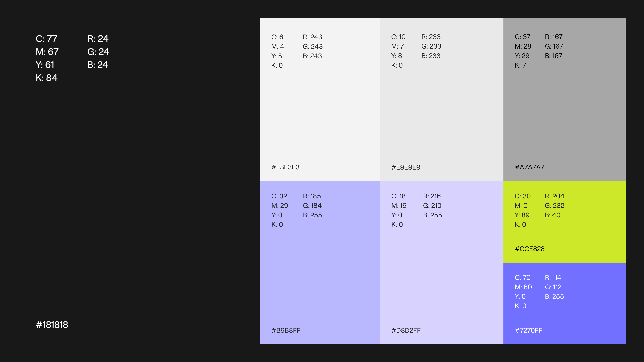Click 'G: 232' value text

coord(555,206)
